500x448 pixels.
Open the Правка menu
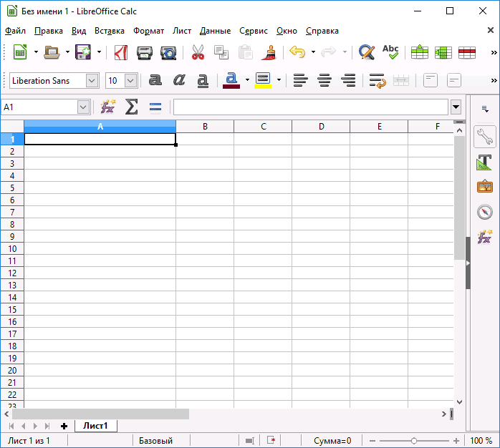(x=49, y=31)
